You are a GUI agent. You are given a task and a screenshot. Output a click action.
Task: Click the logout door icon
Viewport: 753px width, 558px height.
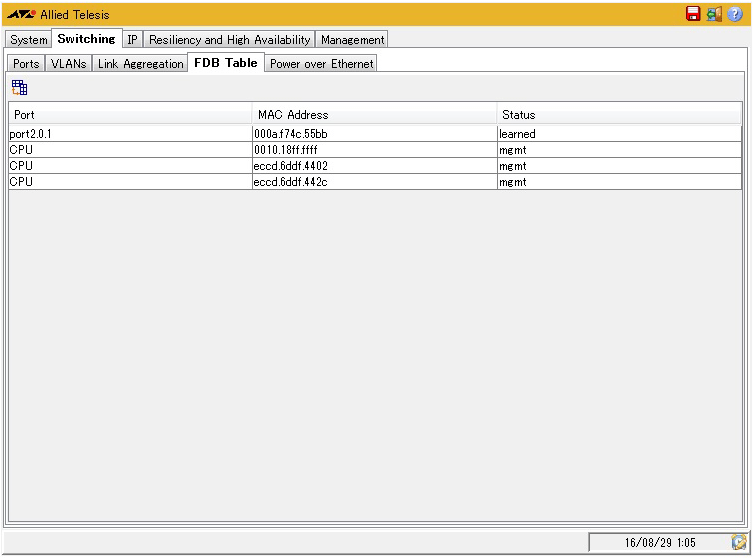click(714, 14)
